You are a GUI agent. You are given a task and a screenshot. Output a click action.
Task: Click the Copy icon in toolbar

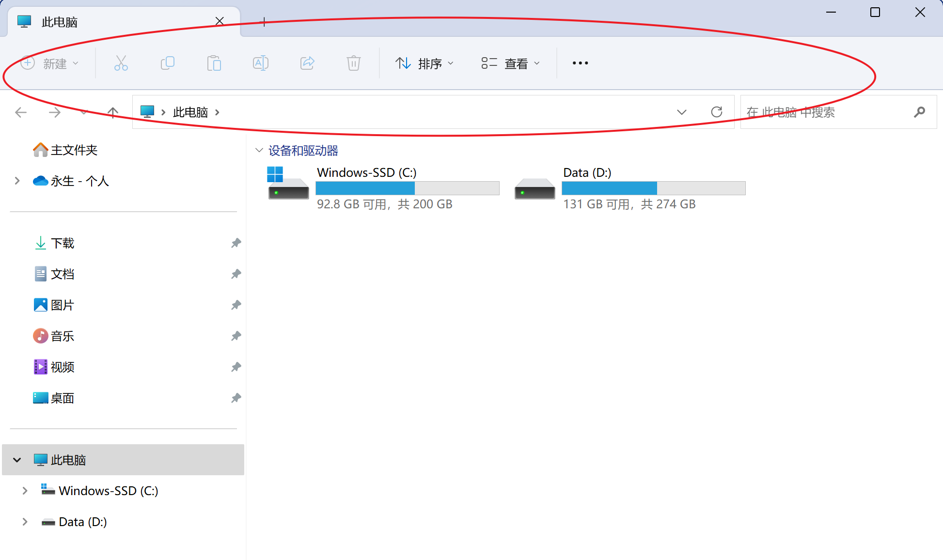click(x=167, y=63)
